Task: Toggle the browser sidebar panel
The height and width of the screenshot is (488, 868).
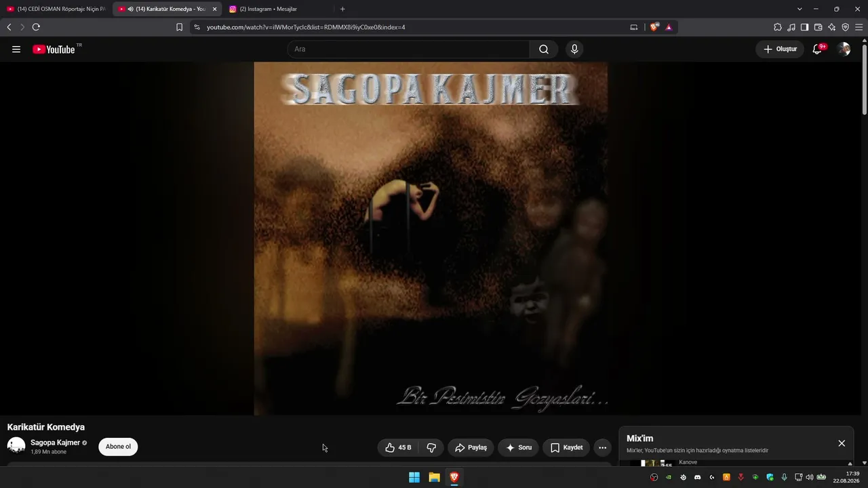Action: point(805,27)
